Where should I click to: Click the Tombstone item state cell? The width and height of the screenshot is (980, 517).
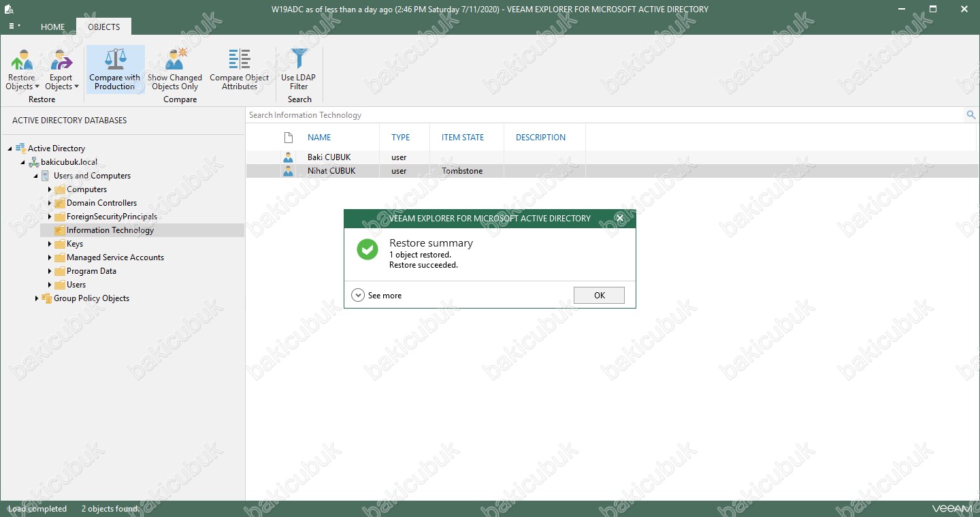click(462, 171)
